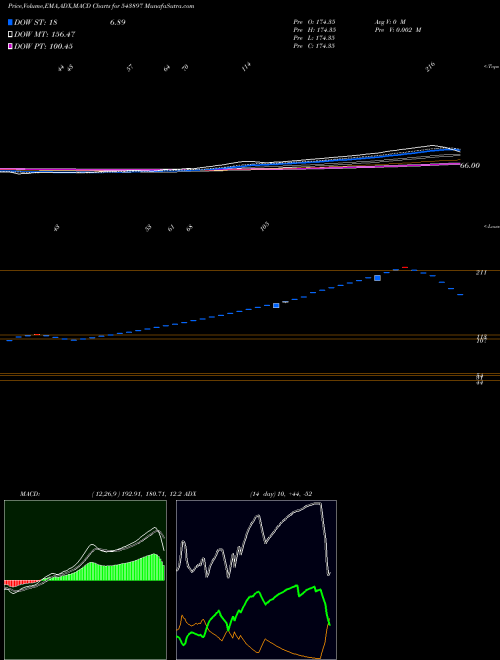Click the red candle at the price peak
This screenshot has height=660, width=500.
point(405,268)
